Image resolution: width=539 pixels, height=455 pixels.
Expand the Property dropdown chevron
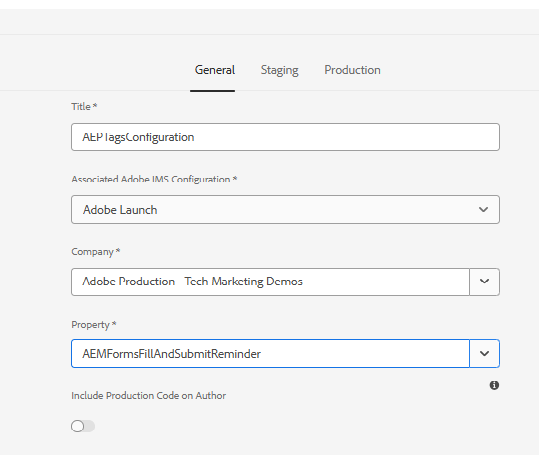click(x=484, y=354)
